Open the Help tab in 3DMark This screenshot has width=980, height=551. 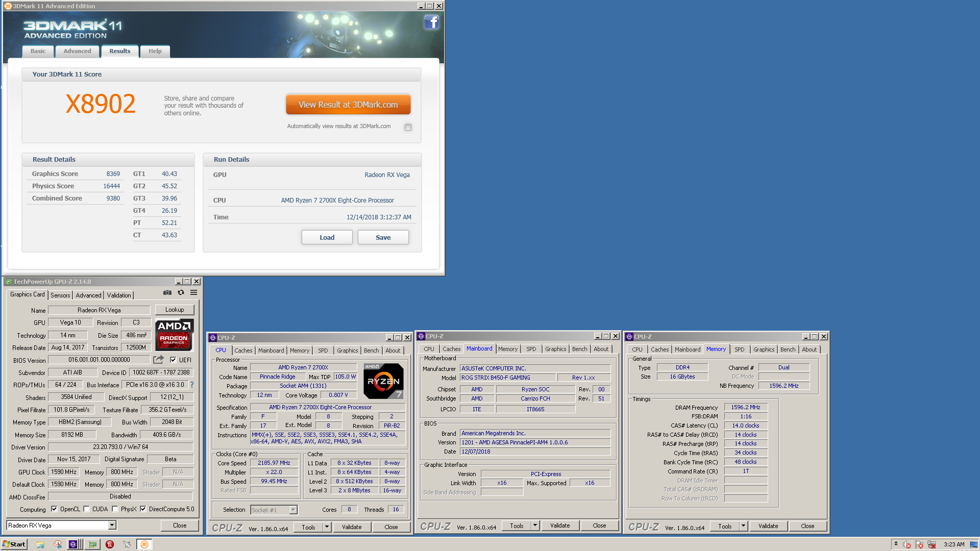pos(155,51)
